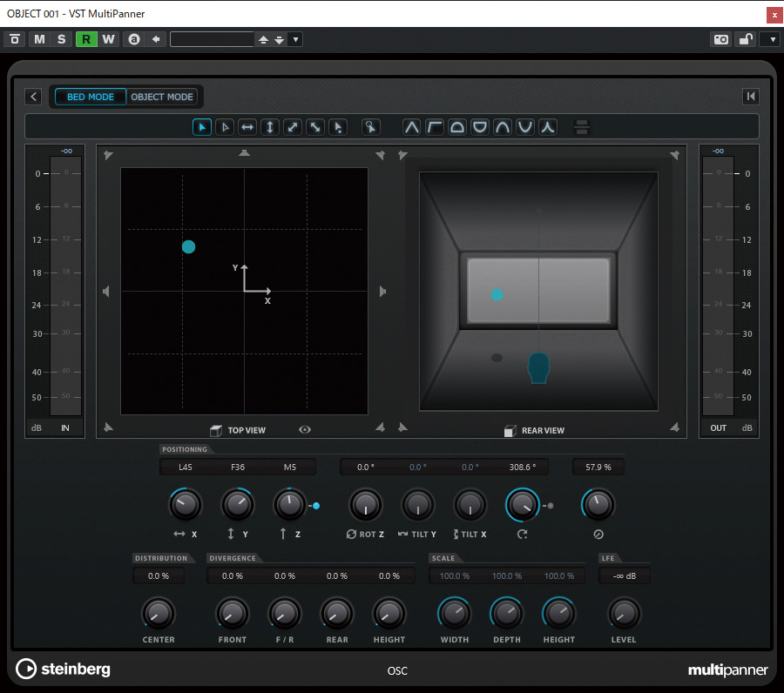This screenshot has width=784, height=693.
Task: Choose the corner-shaped pan law icon
Action: [x=435, y=127]
